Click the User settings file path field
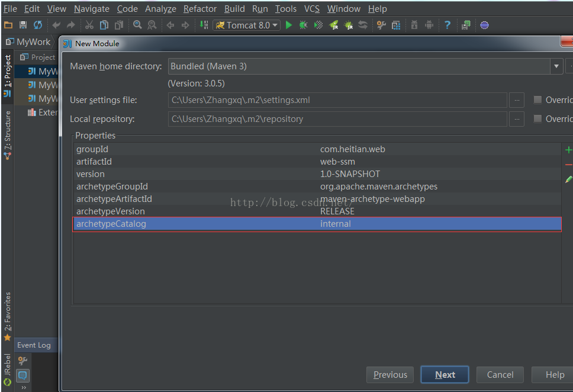The width and height of the screenshot is (573, 392). tap(337, 100)
